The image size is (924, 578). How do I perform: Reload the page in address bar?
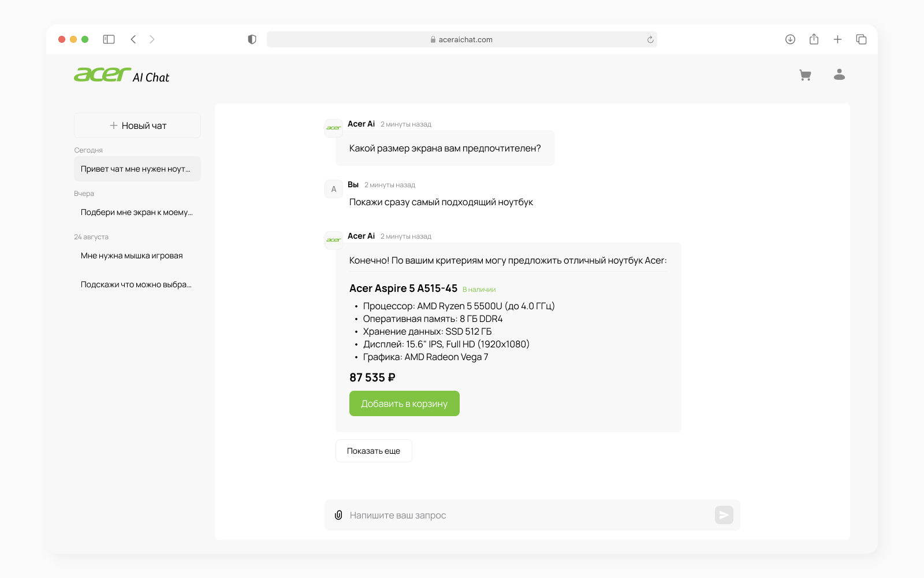(650, 40)
